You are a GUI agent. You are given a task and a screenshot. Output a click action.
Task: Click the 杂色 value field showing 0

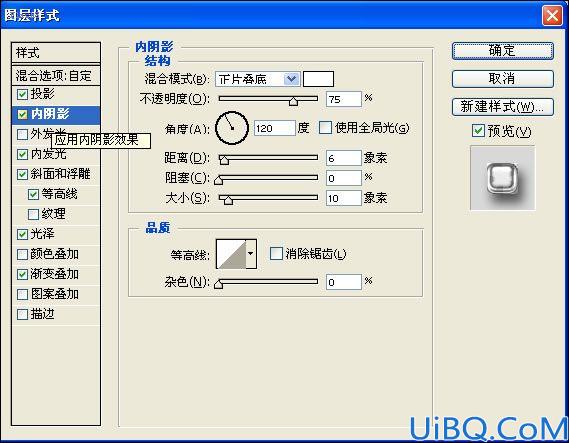[344, 282]
